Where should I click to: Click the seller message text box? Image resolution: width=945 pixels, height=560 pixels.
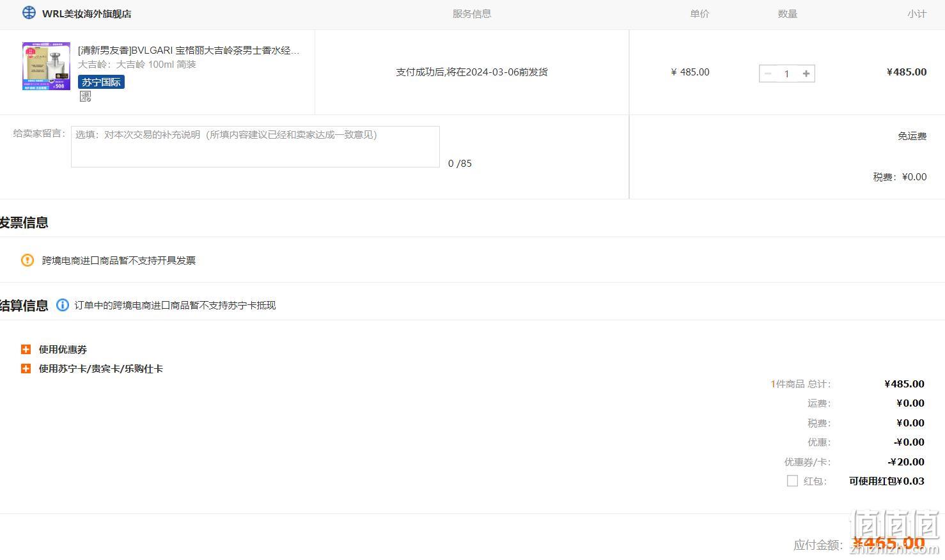255,146
